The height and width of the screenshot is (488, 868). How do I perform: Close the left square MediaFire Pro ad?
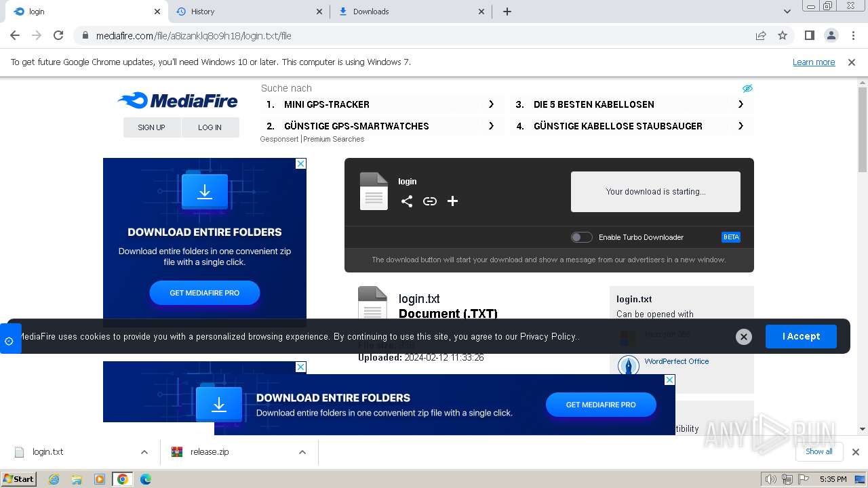(301, 163)
